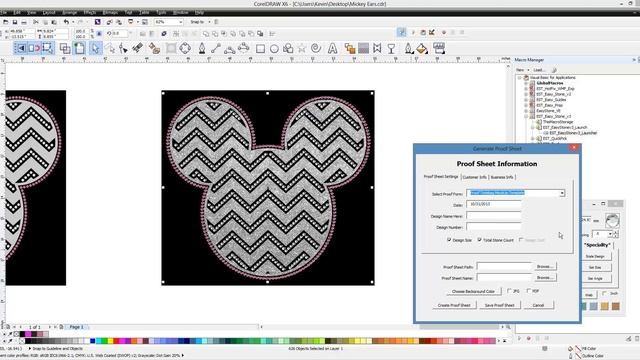Click the freehand select dashed rectangle tool
The image size is (640, 360).
click(47, 48)
